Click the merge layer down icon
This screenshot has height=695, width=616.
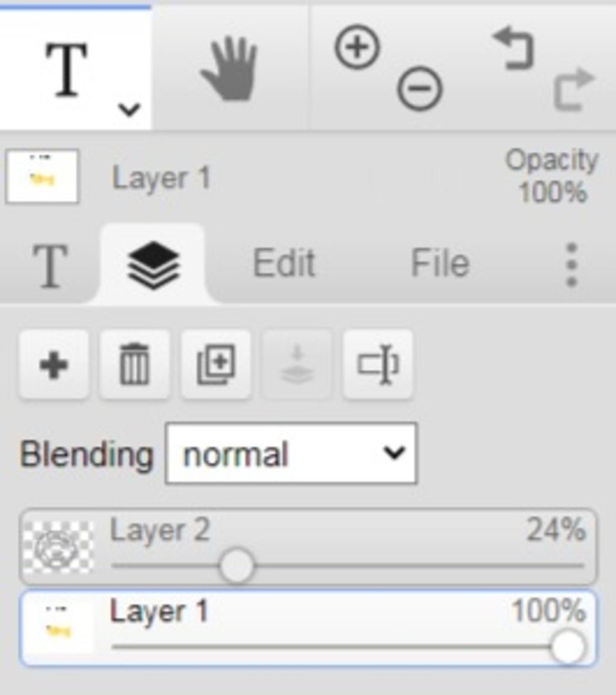(297, 365)
